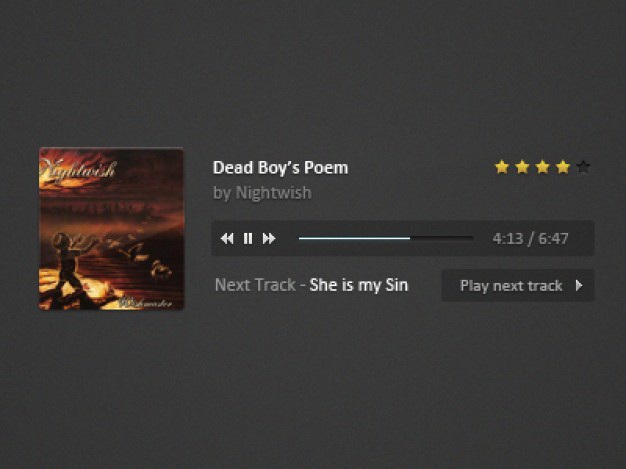Click the Play next track button
Image resolution: width=626 pixels, height=469 pixels.
point(518,285)
